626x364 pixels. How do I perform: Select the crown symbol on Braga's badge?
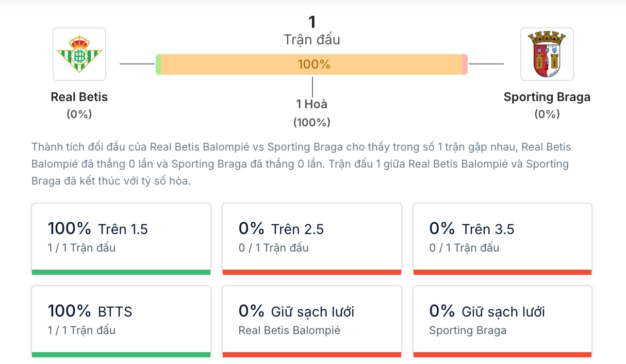548,37
